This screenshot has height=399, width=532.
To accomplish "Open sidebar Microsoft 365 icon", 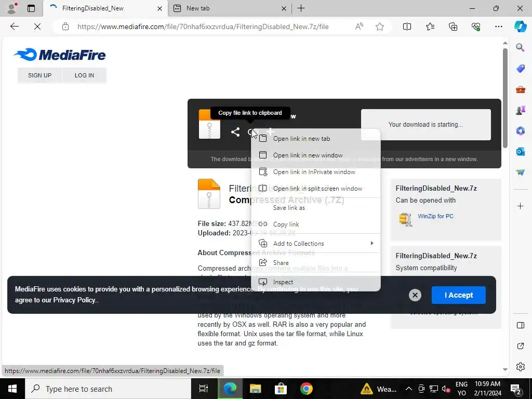I will pos(520,130).
